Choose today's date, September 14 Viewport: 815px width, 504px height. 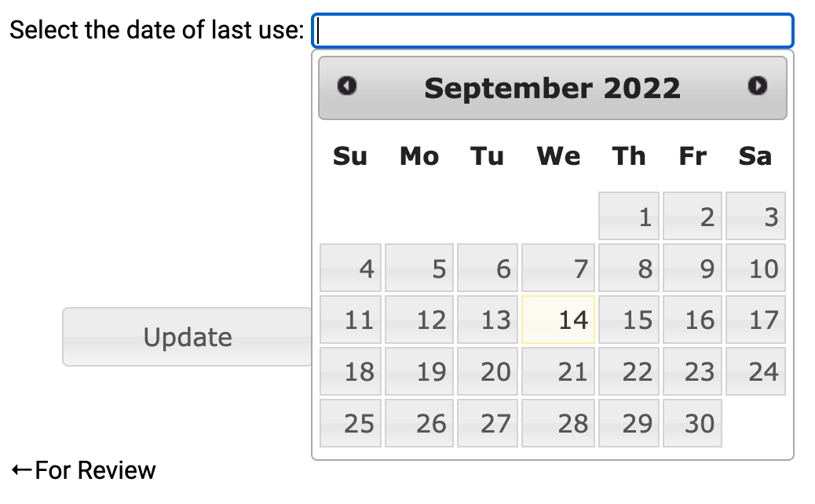[558, 320]
